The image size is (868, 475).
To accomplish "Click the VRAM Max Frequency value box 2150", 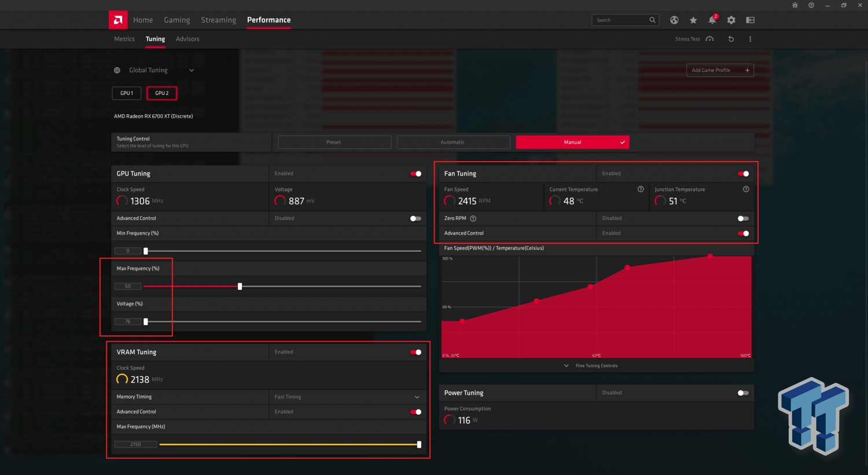I will (135, 444).
